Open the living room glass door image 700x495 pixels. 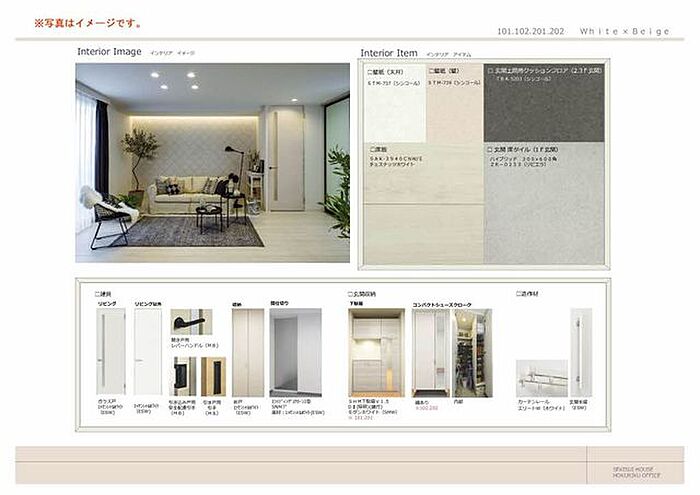(x=111, y=351)
